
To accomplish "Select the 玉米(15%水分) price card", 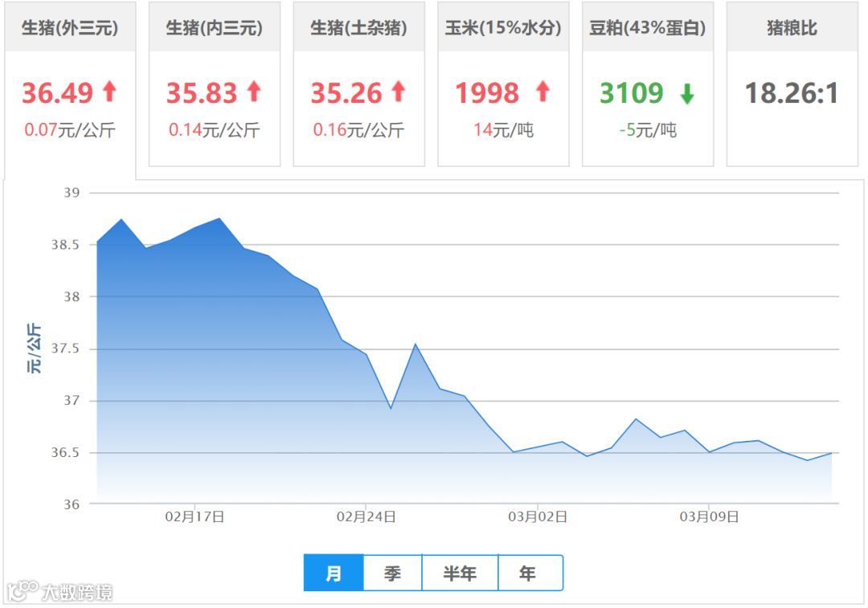I will pos(504,84).
